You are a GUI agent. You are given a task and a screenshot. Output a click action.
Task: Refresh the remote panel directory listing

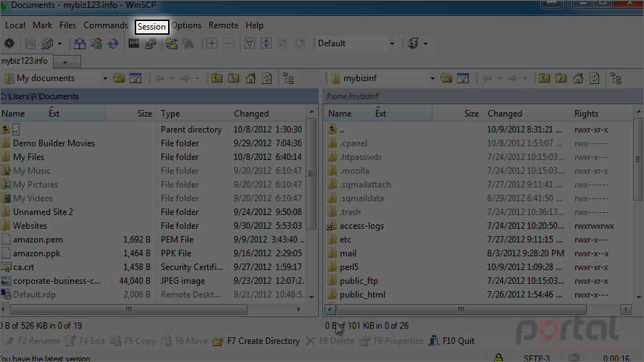tap(595, 78)
